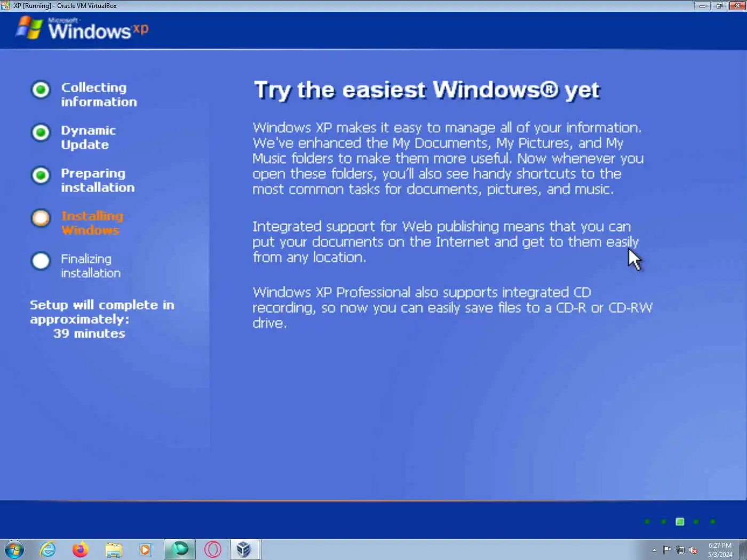Click the active square progress indicator
The width and height of the screenshot is (747, 560).
pyautogui.click(x=680, y=522)
